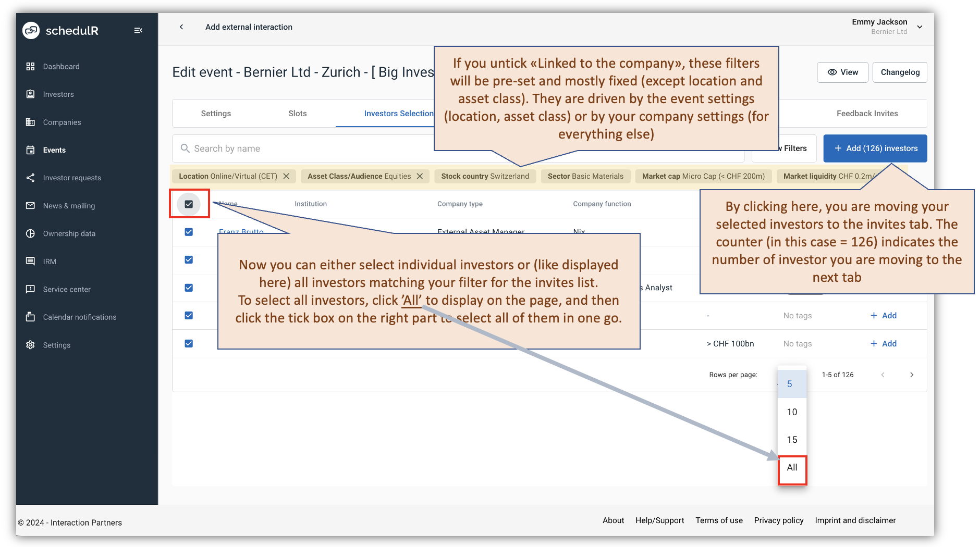Open Investor requests from the sidebar
Screen dimensions: 980x547
pos(71,178)
